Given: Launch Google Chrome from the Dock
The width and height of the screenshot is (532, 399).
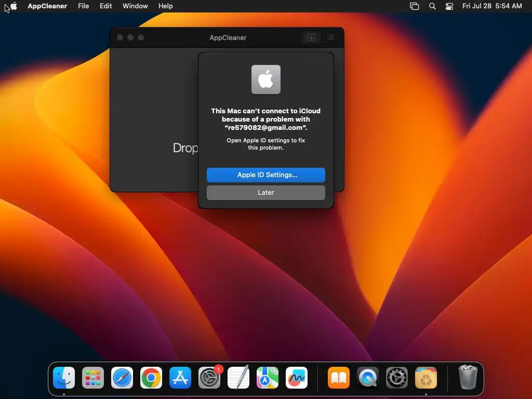Looking at the screenshot, I should (x=151, y=378).
